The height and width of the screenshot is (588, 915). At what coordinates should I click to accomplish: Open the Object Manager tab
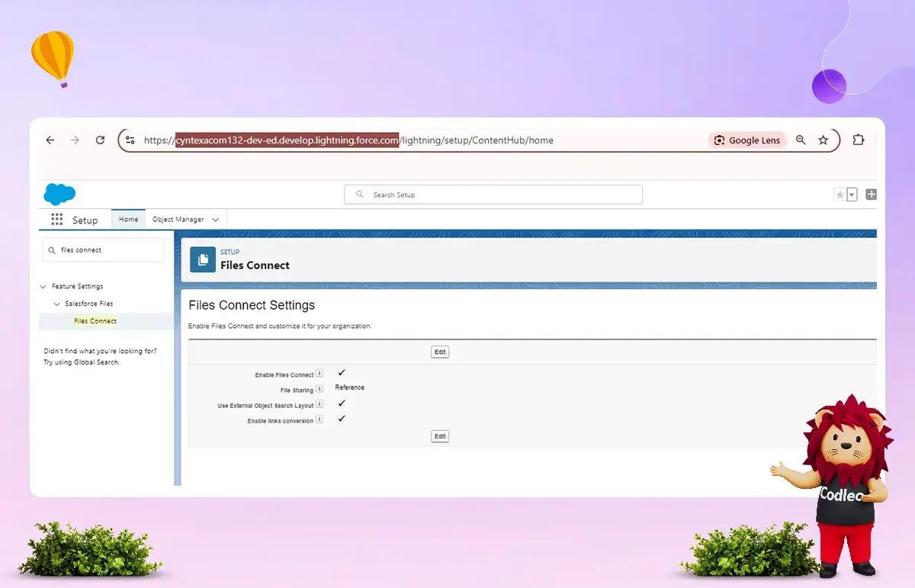178,220
